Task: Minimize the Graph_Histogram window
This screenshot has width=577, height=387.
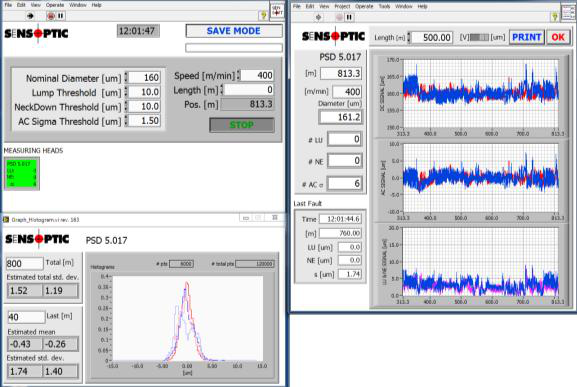Action: coord(246,218)
